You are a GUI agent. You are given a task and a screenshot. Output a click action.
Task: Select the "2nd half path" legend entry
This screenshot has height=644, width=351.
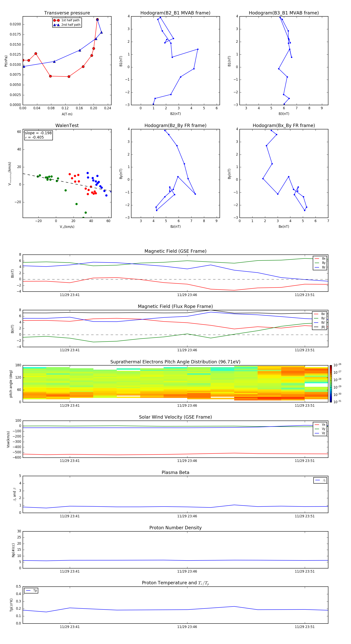pos(67,25)
